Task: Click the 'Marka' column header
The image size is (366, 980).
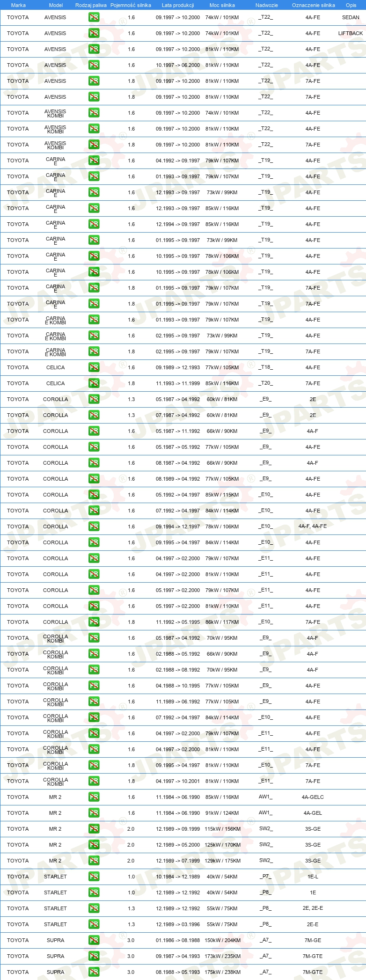Action: point(18,5)
